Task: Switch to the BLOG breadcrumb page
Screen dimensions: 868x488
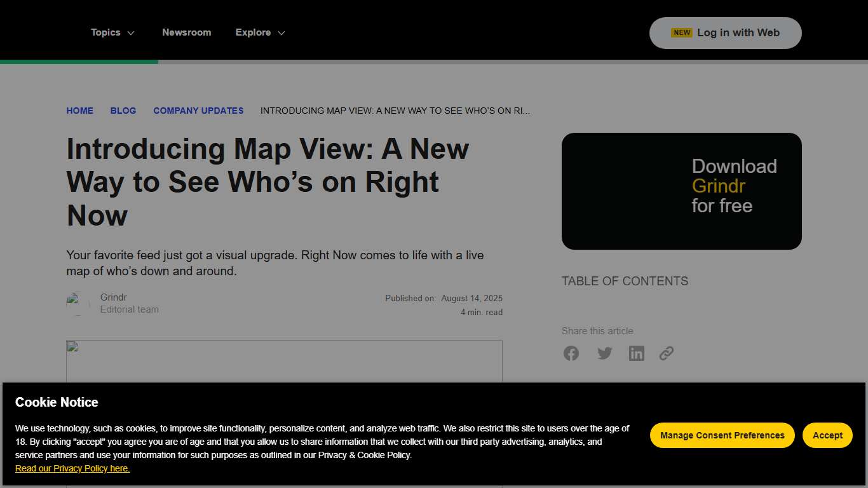Action: (123, 111)
